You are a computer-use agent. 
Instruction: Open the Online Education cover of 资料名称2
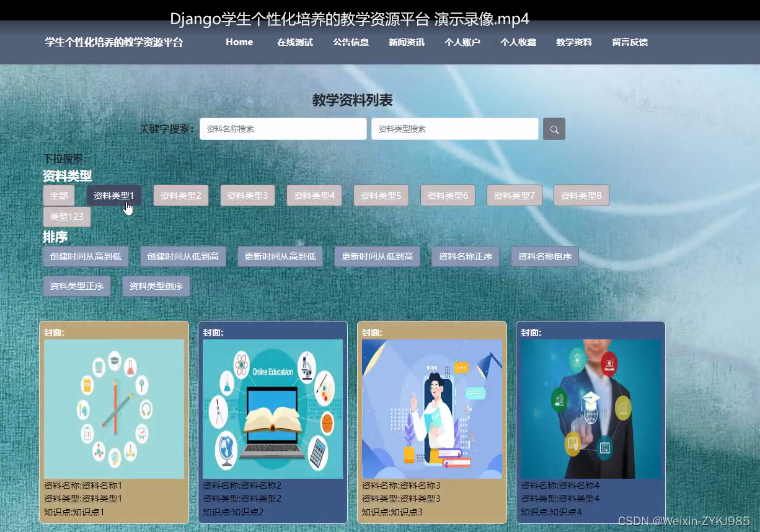[x=273, y=409]
